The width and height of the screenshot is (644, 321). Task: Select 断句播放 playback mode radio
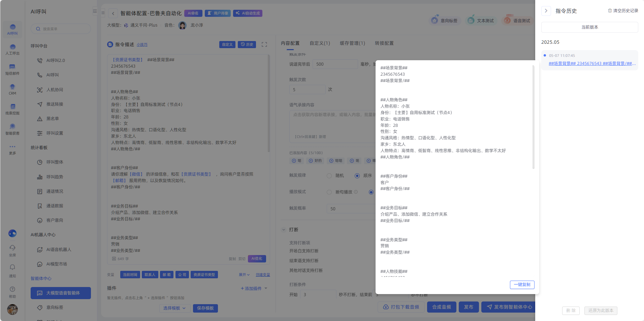tap(329, 192)
